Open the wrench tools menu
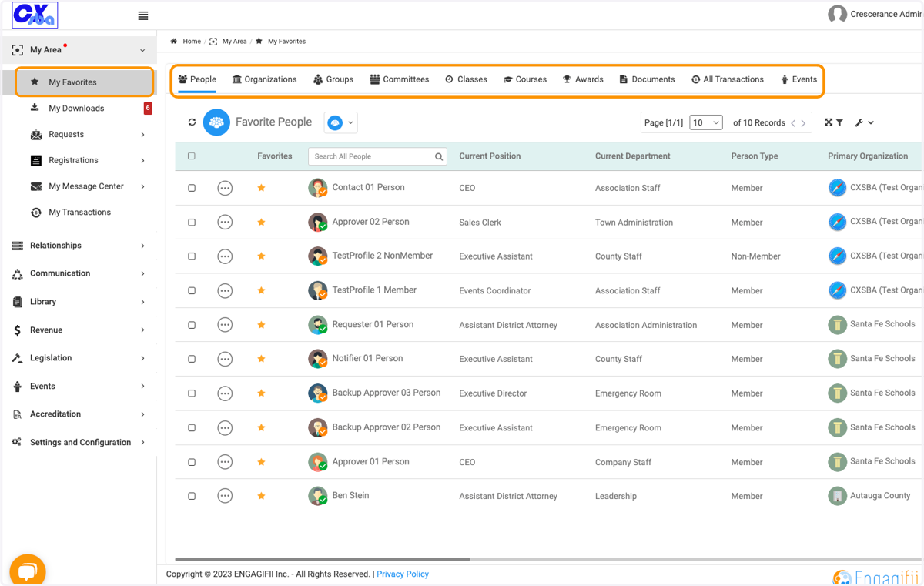This screenshot has width=924, height=586. click(x=864, y=122)
